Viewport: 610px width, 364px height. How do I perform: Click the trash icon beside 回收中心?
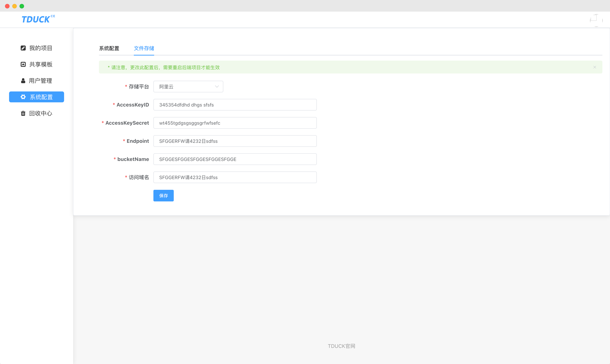point(23,113)
